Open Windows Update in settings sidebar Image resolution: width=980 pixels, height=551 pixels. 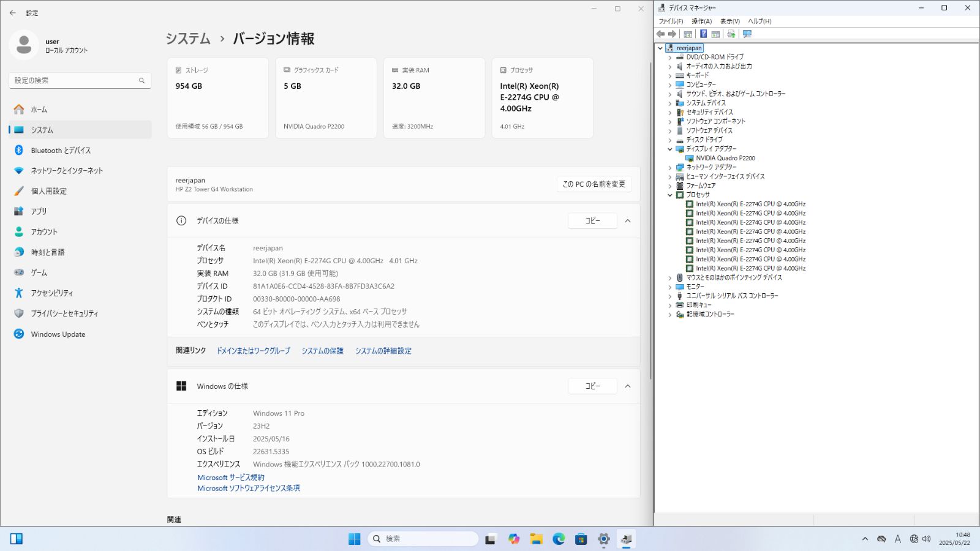[80, 334]
